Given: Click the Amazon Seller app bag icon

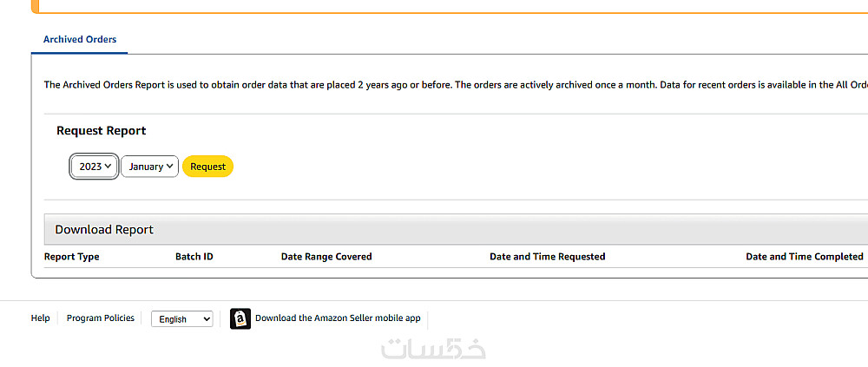Looking at the screenshot, I should pos(240,318).
